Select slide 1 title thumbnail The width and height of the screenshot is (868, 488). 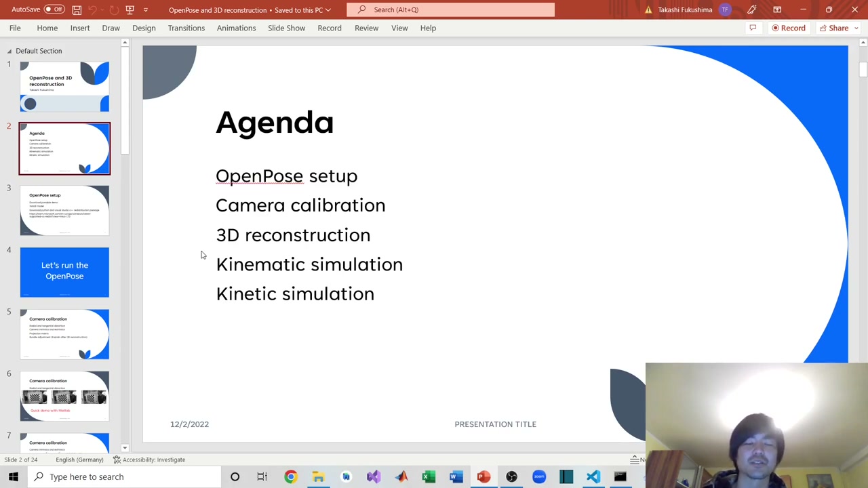pyautogui.click(x=64, y=87)
